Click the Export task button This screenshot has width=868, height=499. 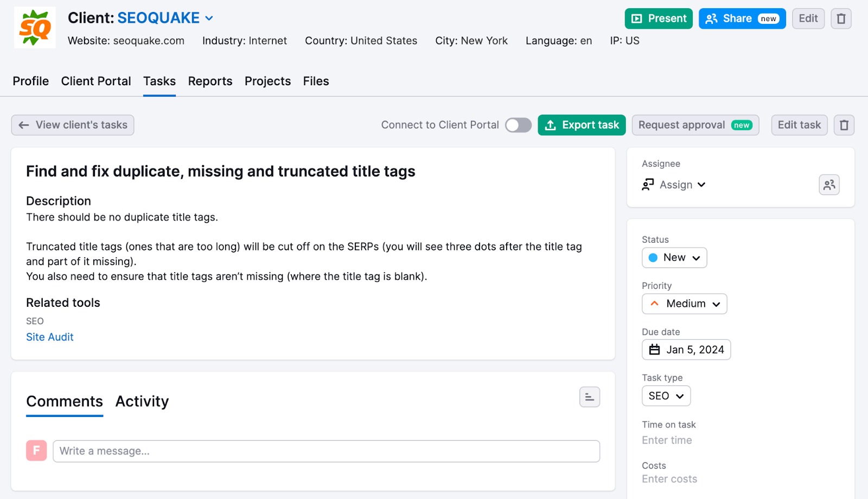[582, 125]
